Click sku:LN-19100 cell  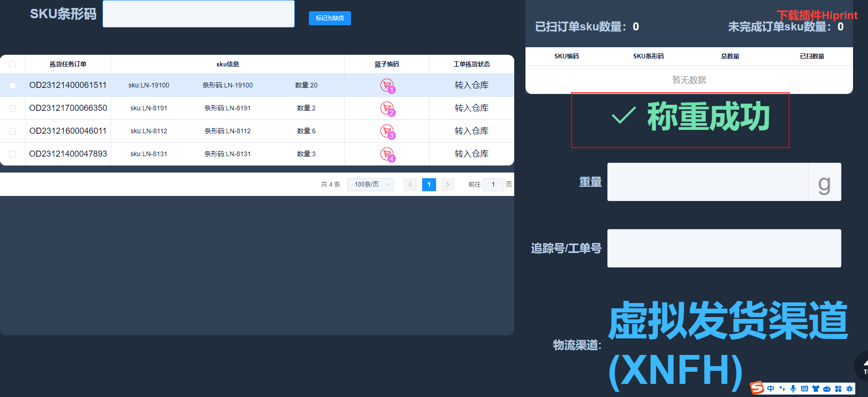coord(149,85)
